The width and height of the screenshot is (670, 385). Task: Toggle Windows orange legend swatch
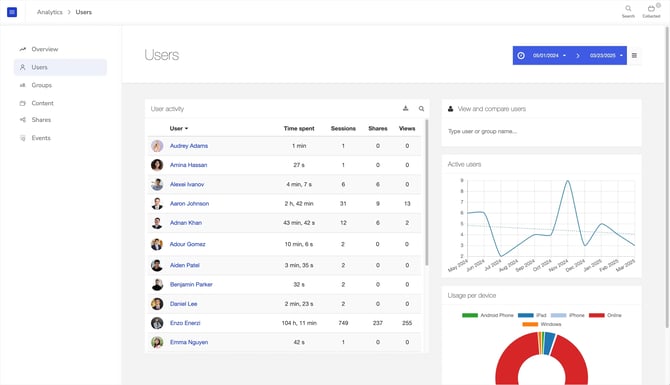pyautogui.click(x=530, y=324)
